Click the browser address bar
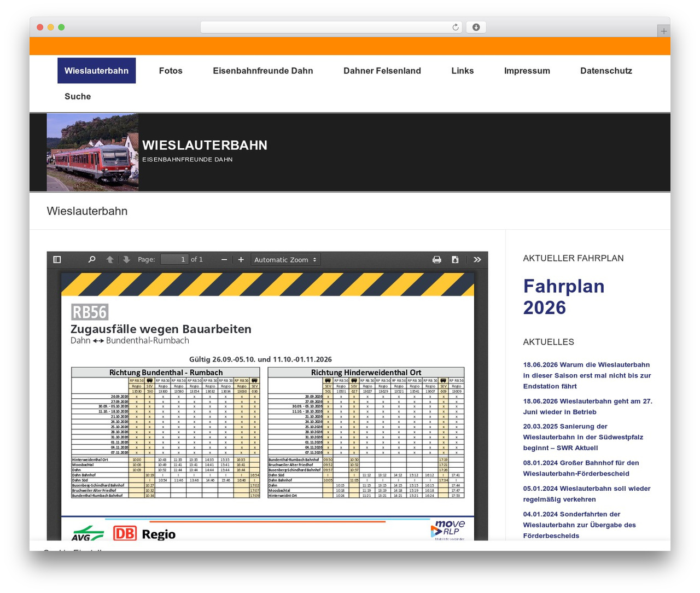Image resolution: width=700 pixels, height=593 pixels. pyautogui.click(x=331, y=27)
